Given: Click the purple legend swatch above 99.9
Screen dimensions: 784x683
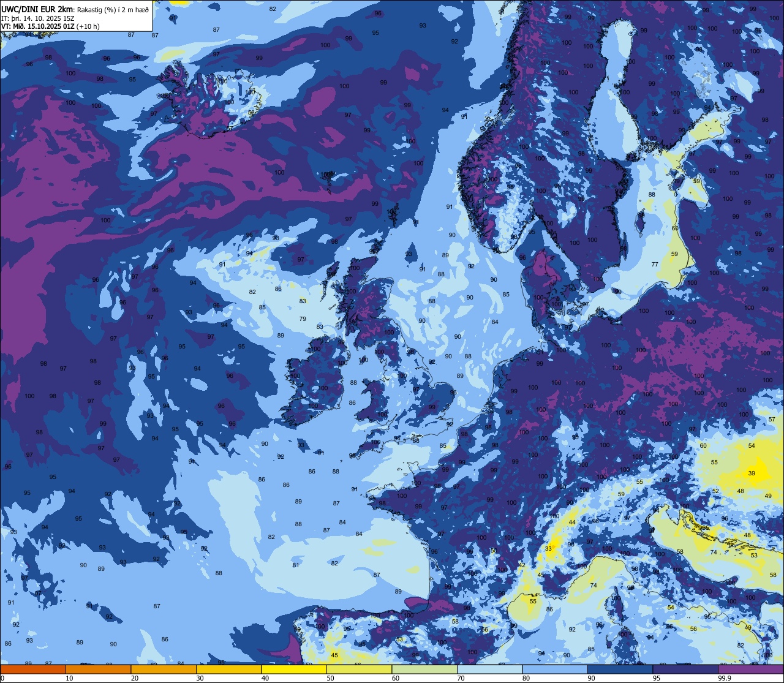Looking at the screenshot, I should click(750, 670).
